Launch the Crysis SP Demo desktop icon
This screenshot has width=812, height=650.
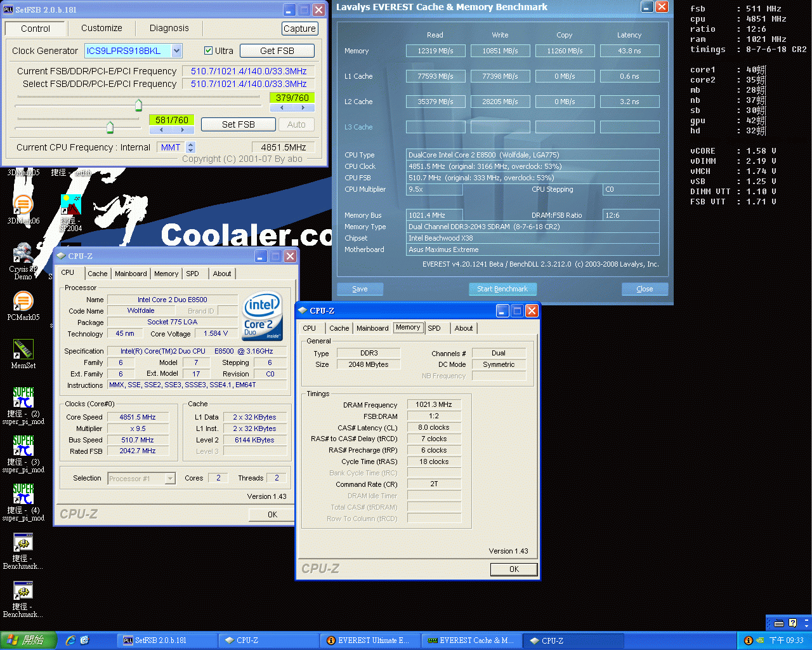[23, 254]
